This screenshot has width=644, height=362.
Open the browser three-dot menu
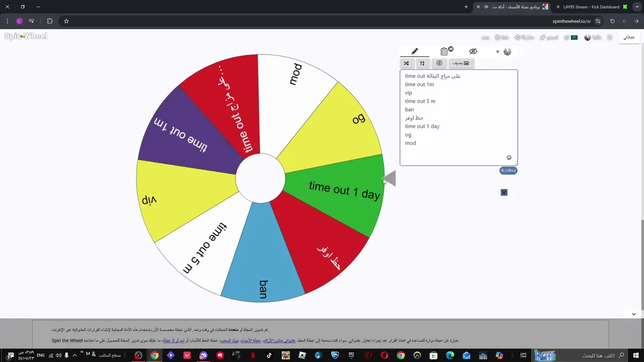click(7, 21)
